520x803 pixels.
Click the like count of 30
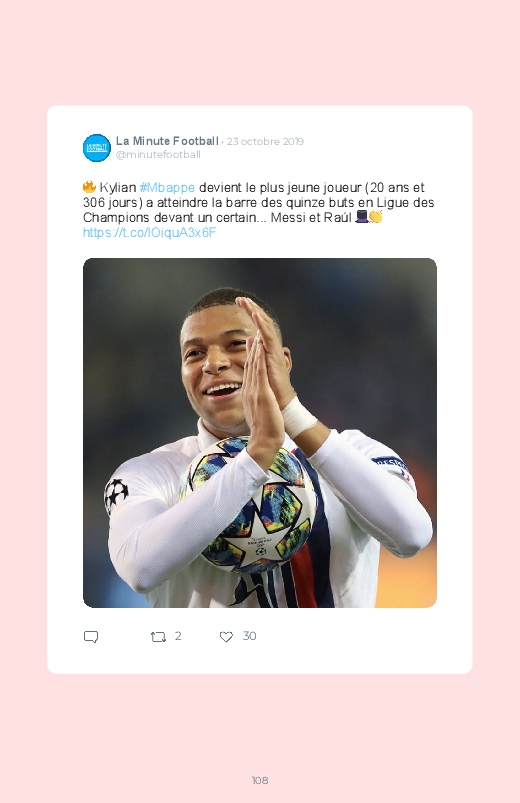pyautogui.click(x=249, y=636)
